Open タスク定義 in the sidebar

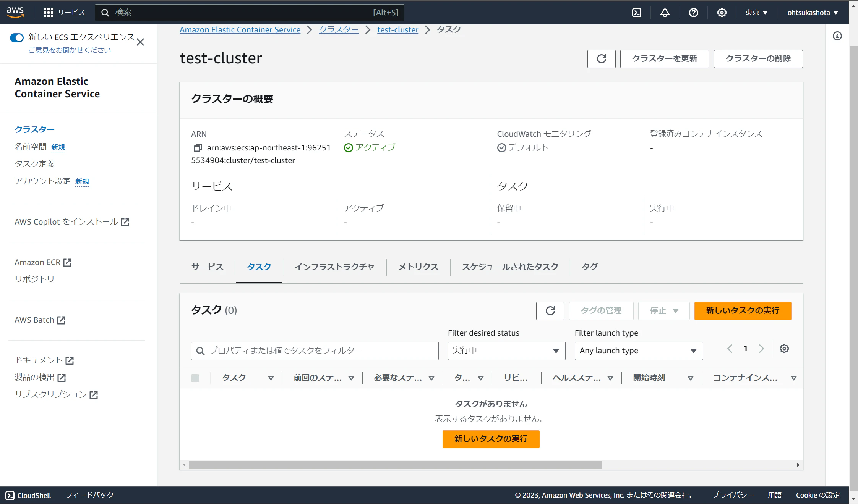[x=35, y=164]
